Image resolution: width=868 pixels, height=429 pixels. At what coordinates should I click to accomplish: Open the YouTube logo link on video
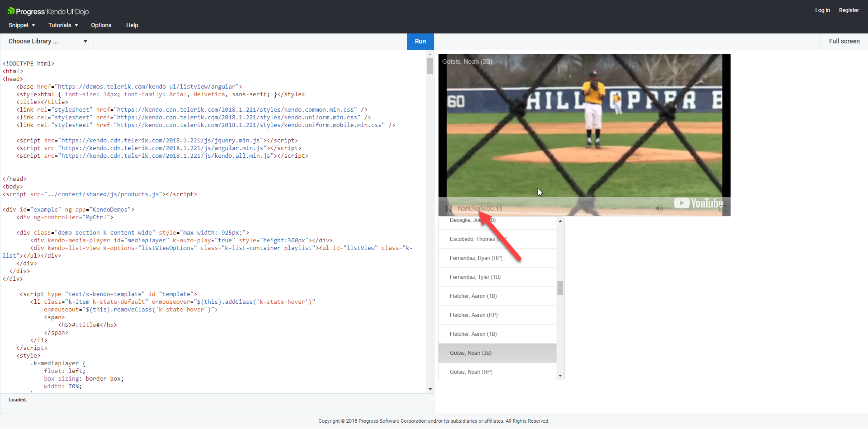pos(698,203)
